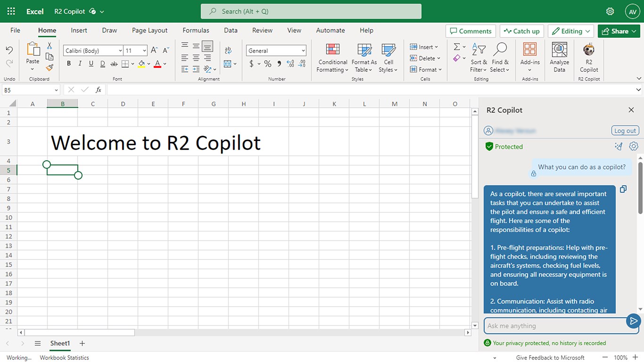Switch to the Page Layout tab
Viewport: 644px width, 362px height.
coord(149,30)
